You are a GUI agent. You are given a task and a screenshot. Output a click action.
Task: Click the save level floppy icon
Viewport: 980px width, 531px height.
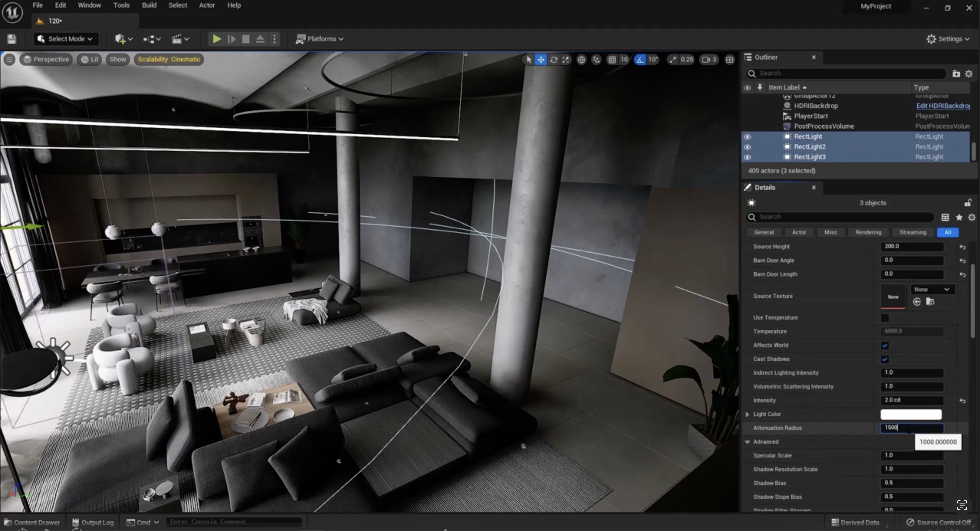12,39
